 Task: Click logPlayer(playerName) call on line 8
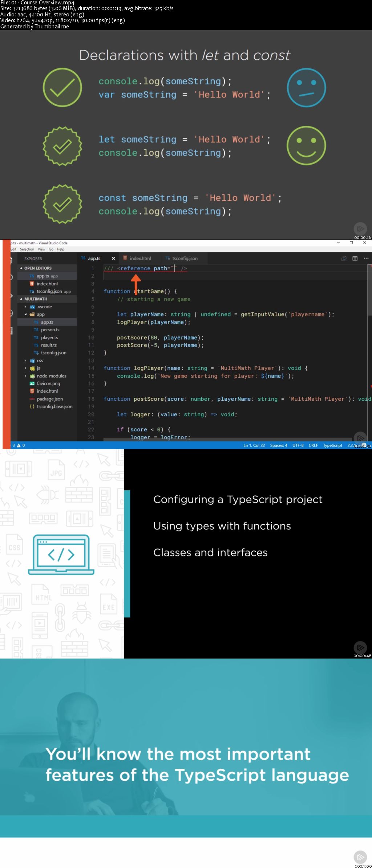[154, 322]
